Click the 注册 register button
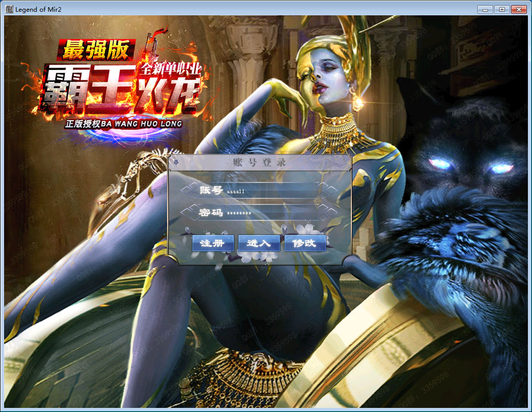Image resolution: width=532 pixels, height=412 pixels. tap(213, 243)
